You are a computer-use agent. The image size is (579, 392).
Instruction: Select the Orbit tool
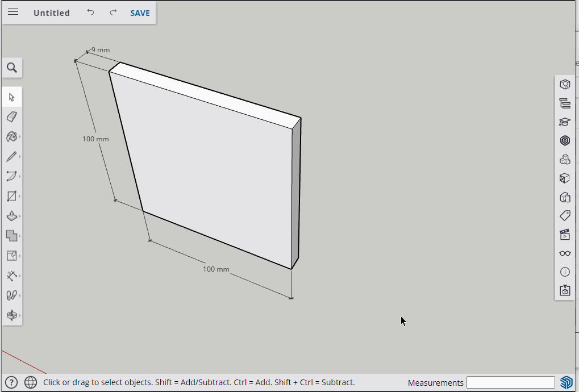pos(11,315)
